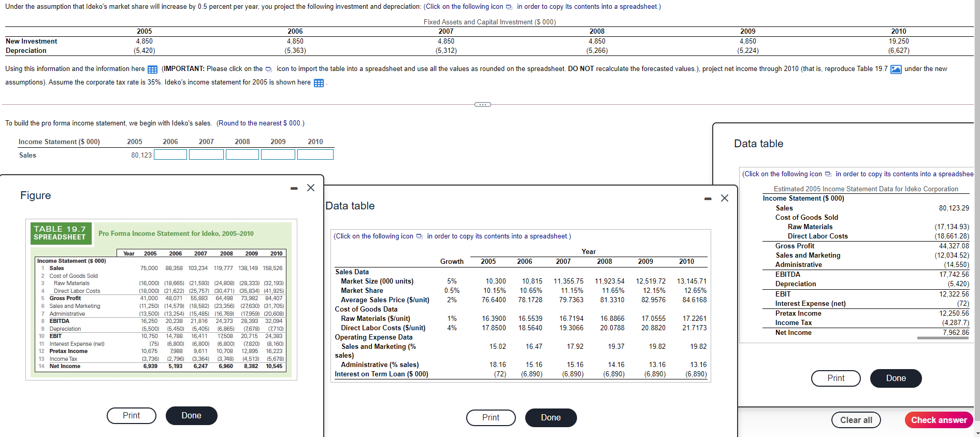The image size is (980, 437).
Task: Click the import-table copy icon after 'click on the'
Action: 268,69
